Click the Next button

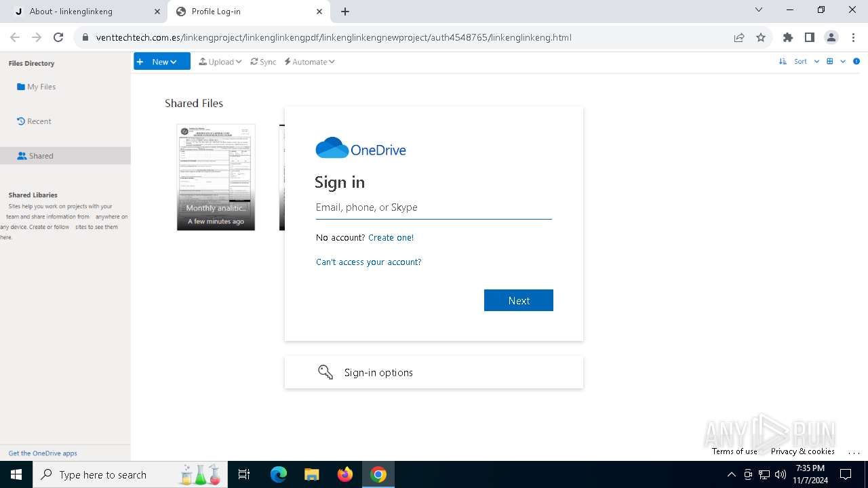coord(519,300)
